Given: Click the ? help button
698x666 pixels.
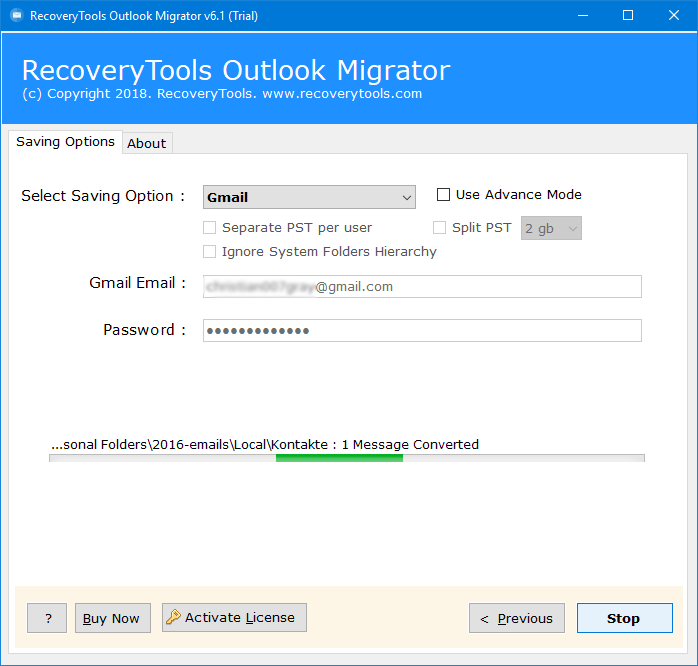Looking at the screenshot, I should coord(47,618).
